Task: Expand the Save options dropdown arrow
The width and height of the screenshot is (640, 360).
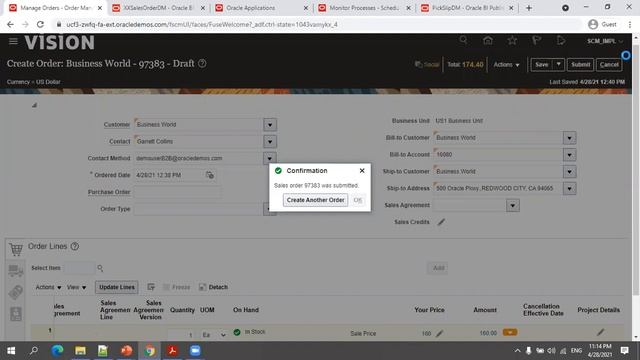Action: coord(558,64)
